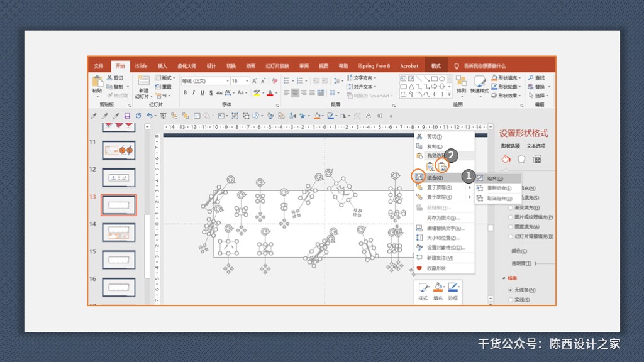
Task: Open the 形状填充 (Shape Fill) dropdown
Action: (x=506, y=78)
